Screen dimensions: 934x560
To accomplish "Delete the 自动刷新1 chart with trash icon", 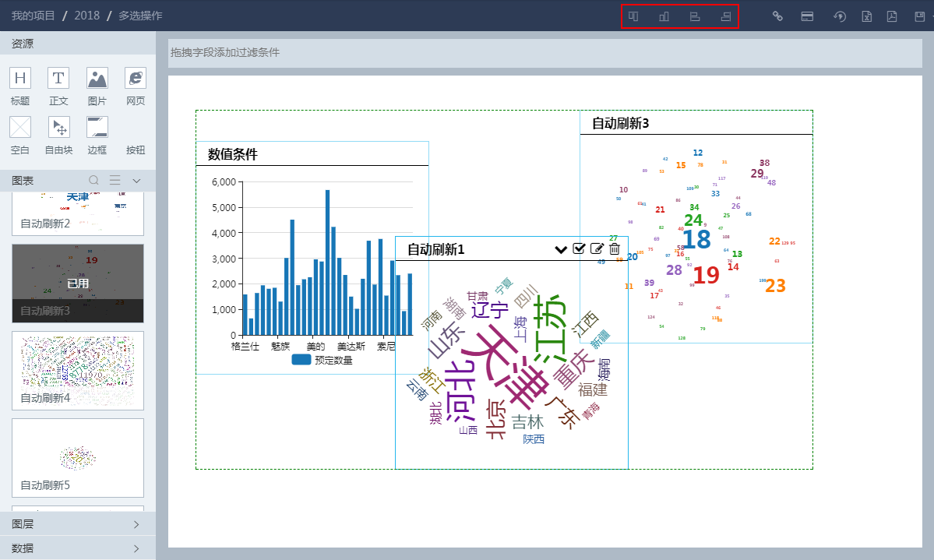I will tap(615, 248).
